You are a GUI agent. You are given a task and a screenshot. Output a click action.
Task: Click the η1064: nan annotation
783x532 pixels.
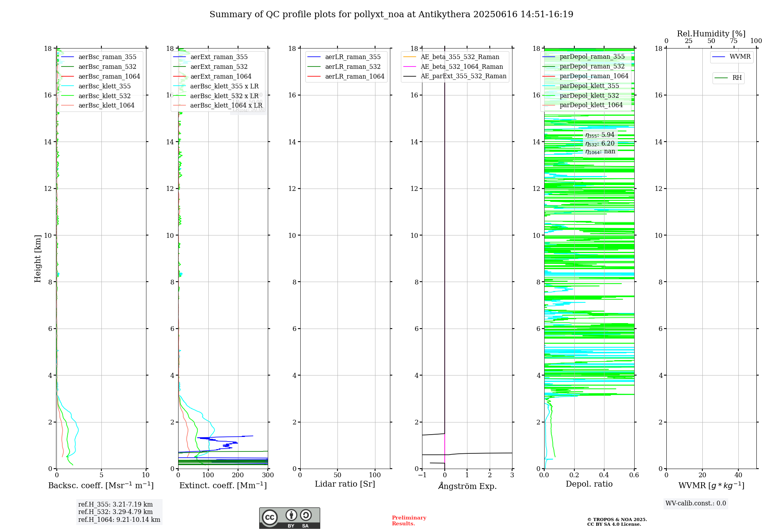click(x=600, y=152)
